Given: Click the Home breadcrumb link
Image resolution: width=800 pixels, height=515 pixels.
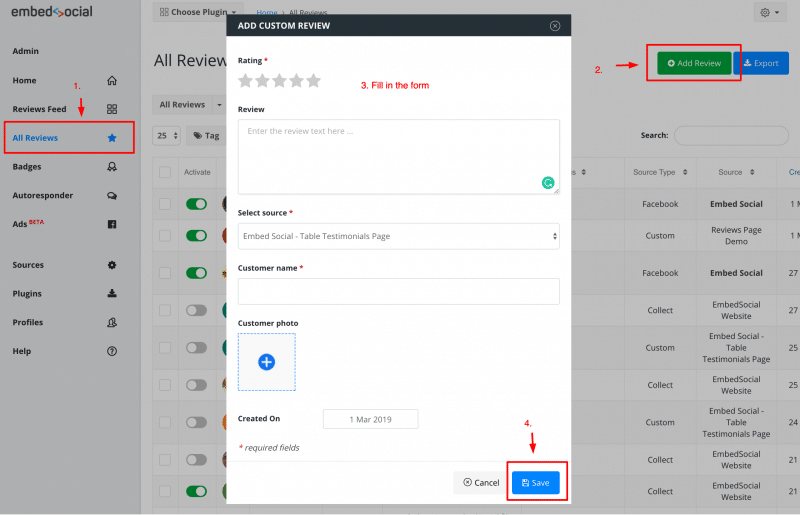Looking at the screenshot, I should click(267, 12).
